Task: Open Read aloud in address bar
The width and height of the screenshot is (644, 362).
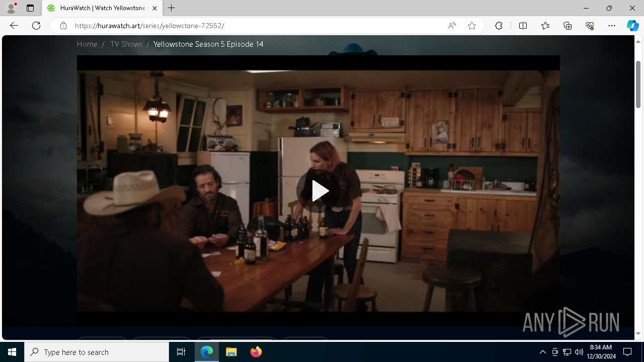Action: (x=452, y=26)
